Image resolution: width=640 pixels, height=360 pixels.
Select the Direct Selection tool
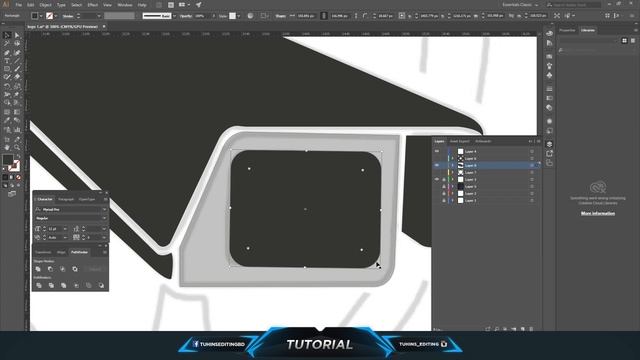17,36
